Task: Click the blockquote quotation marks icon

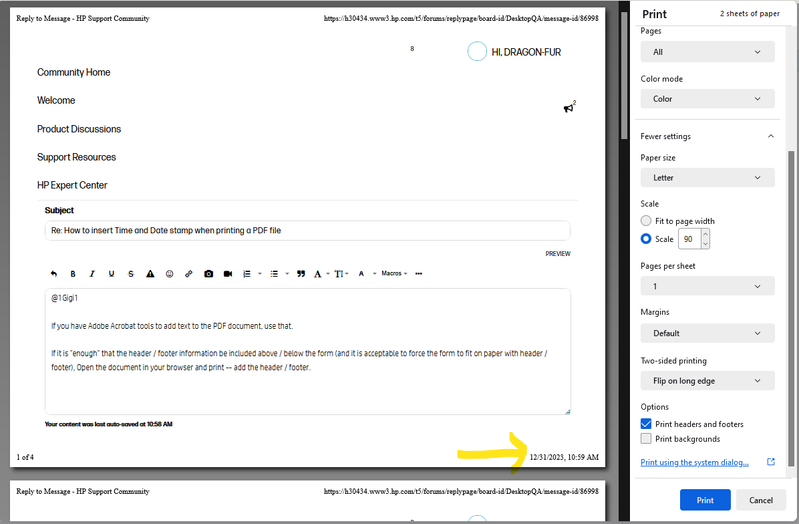Action: point(301,274)
